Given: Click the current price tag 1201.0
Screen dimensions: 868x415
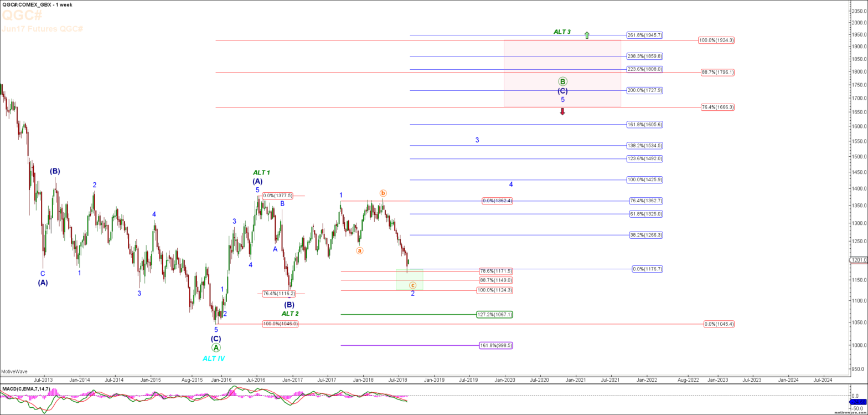Looking at the screenshot, I should (x=857, y=259).
